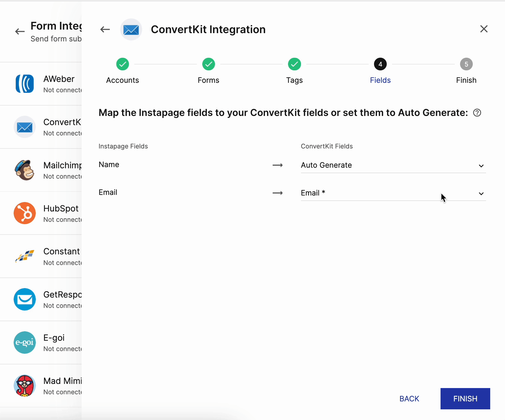Viewport: 505px width, 420px height.
Task: Open the Auto Generate dropdown for Name field
Action: coord(393,165)
